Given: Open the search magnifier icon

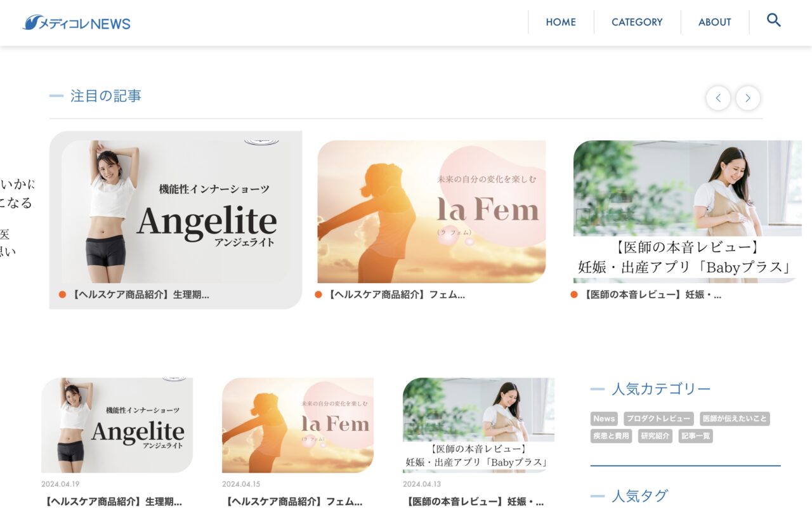Looking at the screenshot, I should pyautogui.click(x=773, y=20).
